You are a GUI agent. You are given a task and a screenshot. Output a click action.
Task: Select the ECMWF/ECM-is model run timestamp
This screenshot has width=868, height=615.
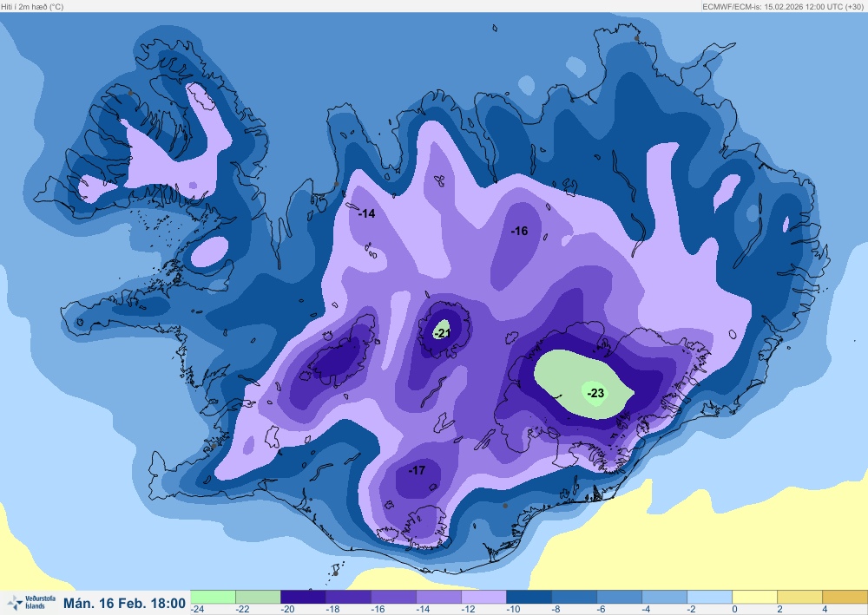pos(782,7)
